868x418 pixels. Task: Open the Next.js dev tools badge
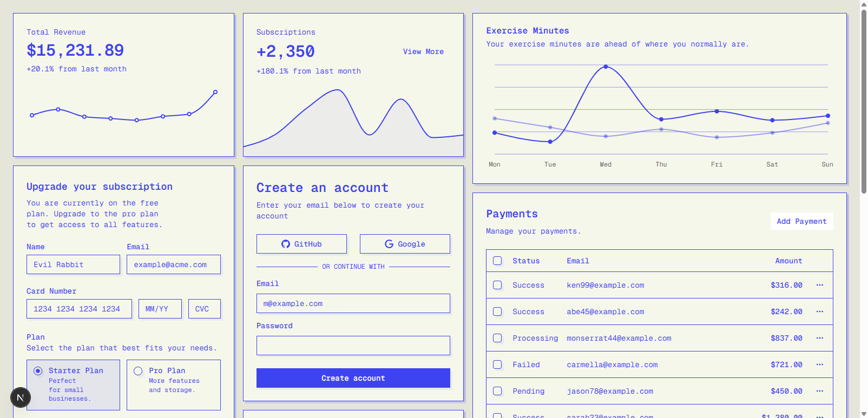[21, 397]
